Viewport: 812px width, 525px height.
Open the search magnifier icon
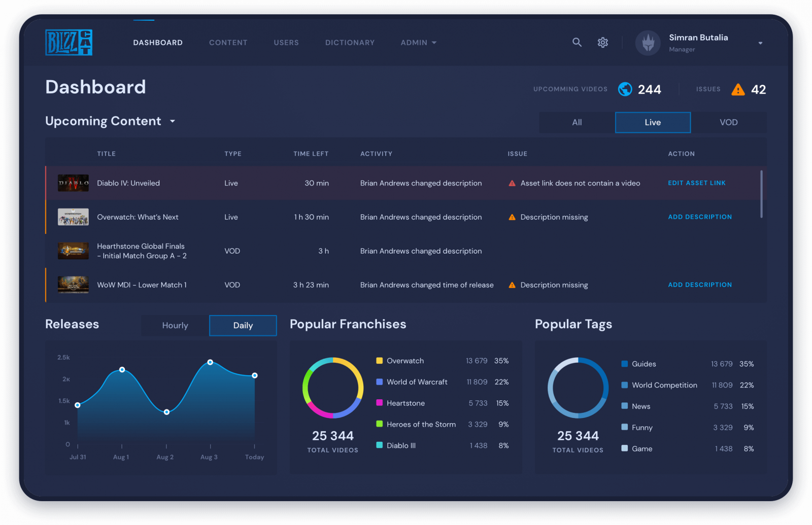click(x=577, y=42)
